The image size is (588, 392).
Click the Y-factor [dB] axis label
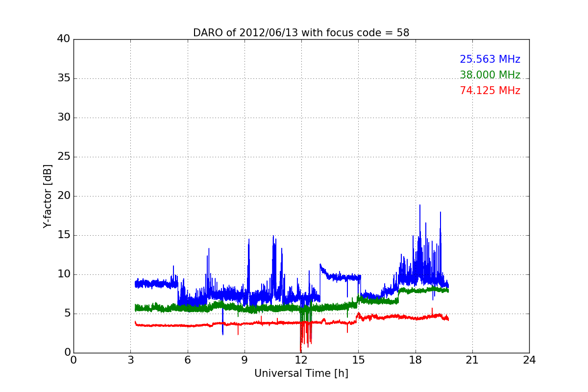pyautogui.click(x=48, y=196)
